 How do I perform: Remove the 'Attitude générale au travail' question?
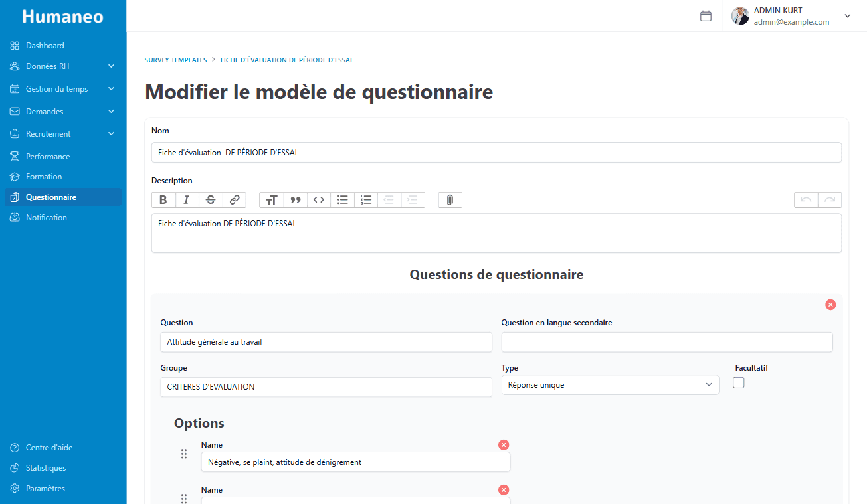coord(830,305)
